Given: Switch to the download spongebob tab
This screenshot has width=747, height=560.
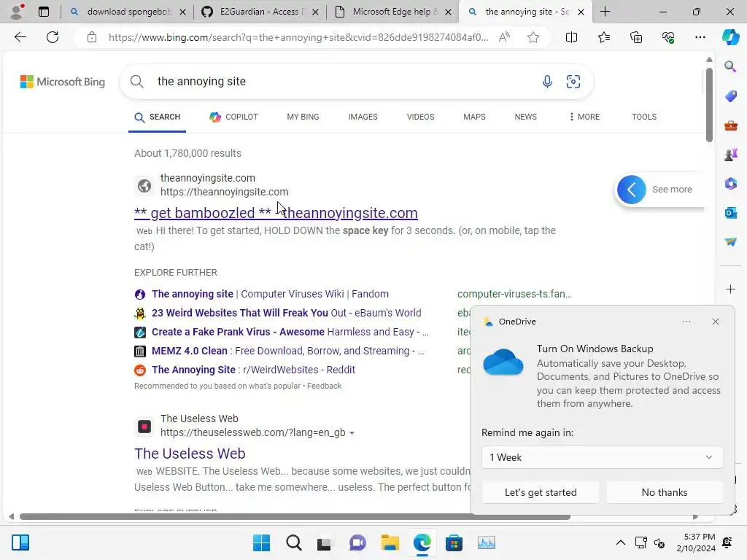Looking at the screenshot, I should [x=127, y=12].
